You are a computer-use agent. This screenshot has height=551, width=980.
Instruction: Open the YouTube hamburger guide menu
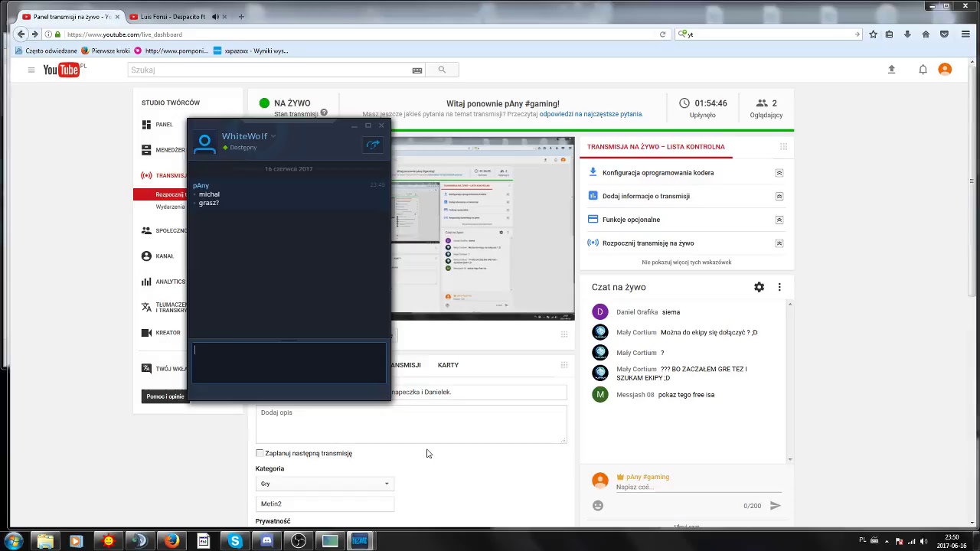[31, 70]
